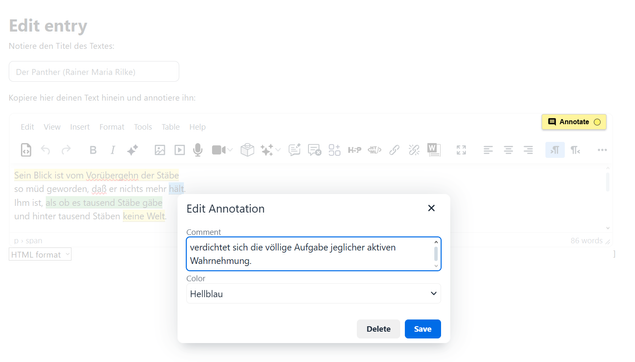Image resolution: width=635 pixels, height=362 pixels.
Task: Click the insert media play icon
Action: pyautogui.click(x=179, y=150)
